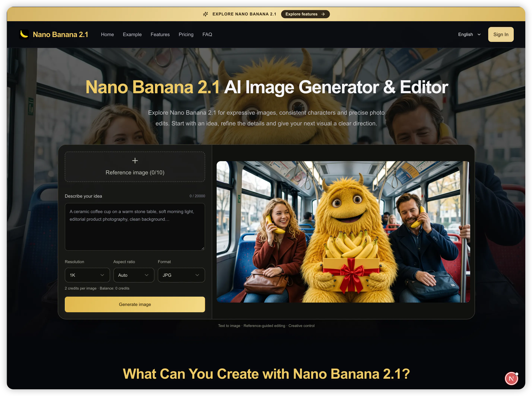Jump to the FAQ nav item
Image resolution: width=532 pixels, height=396 pixels.
click(207, 34)
